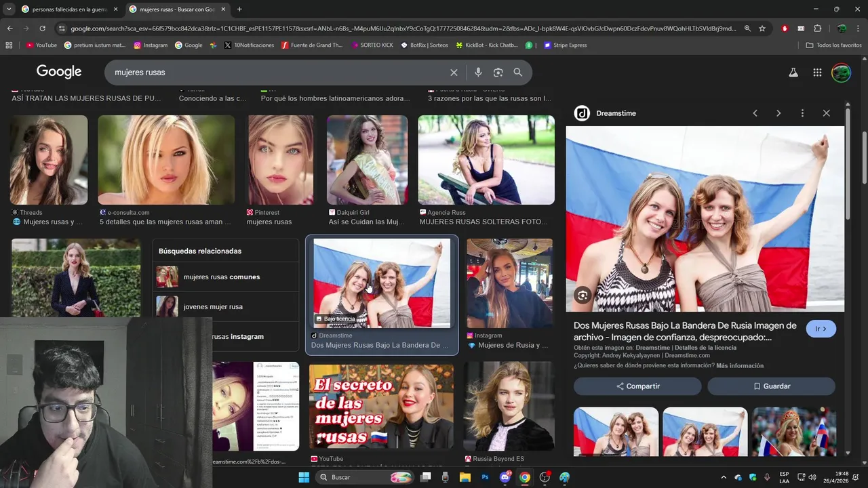
Task: Open the Google apps grid
Action: pyautogui.click(x=817, y=73)
